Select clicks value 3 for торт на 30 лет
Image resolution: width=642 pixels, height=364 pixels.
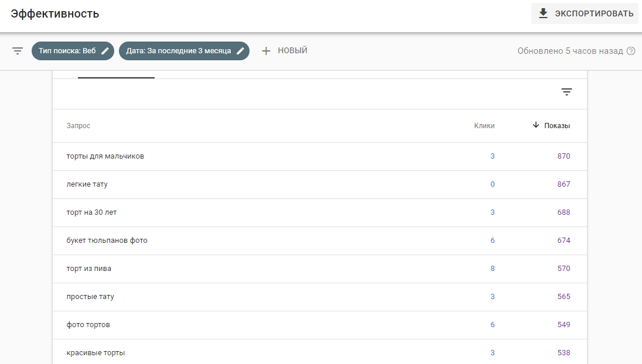(493, 212)
